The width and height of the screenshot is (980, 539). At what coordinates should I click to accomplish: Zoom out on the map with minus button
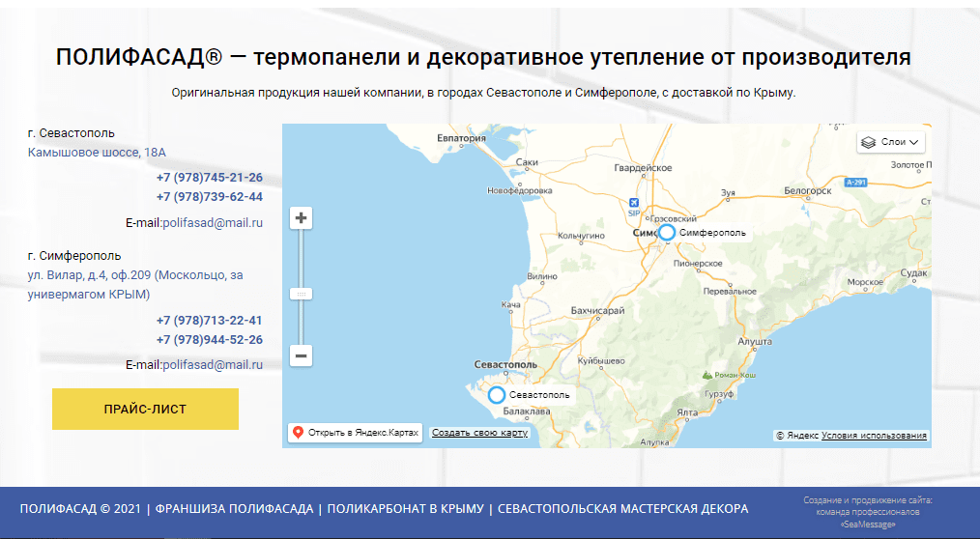click(x=302, y=356)
